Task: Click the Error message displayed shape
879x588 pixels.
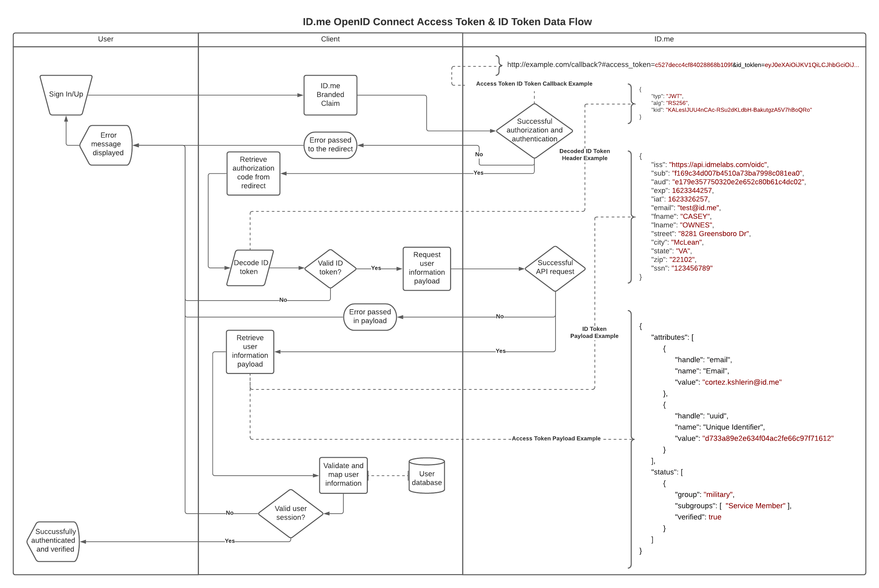Action: pos(106,145)
